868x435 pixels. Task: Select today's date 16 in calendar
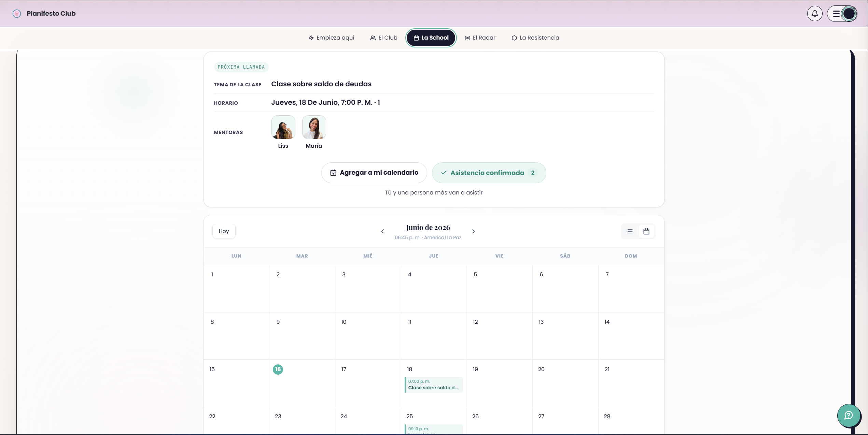tap(278, 369)
